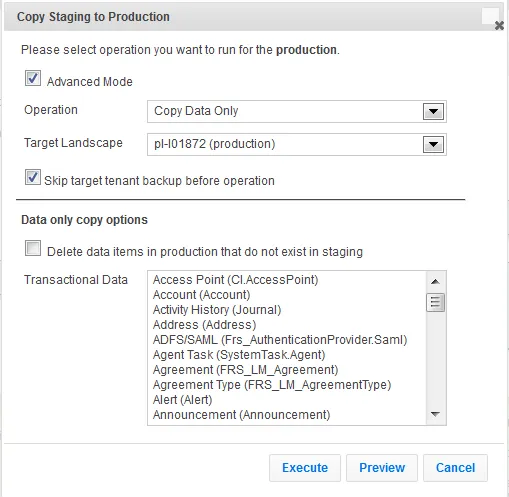This screenshot has height=497, width=509.
Task: Select Agent Task (SystemTask.Agent) entry
Action: click(239, 355)
